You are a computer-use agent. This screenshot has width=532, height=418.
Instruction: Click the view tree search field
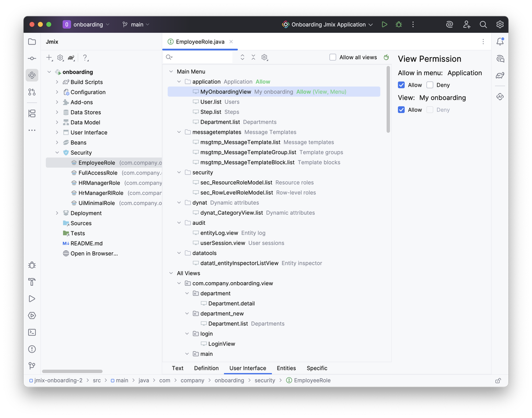point(198,57)
